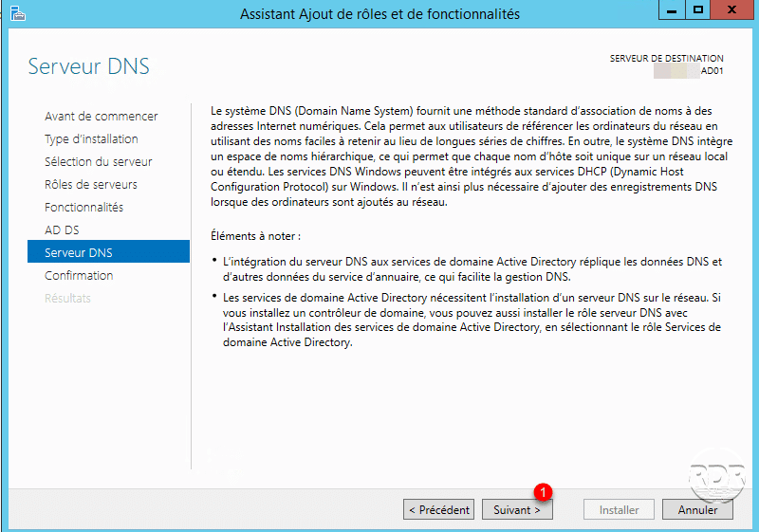Minimize the wizard window
This screenshot has height=532, width=759.
672,9
